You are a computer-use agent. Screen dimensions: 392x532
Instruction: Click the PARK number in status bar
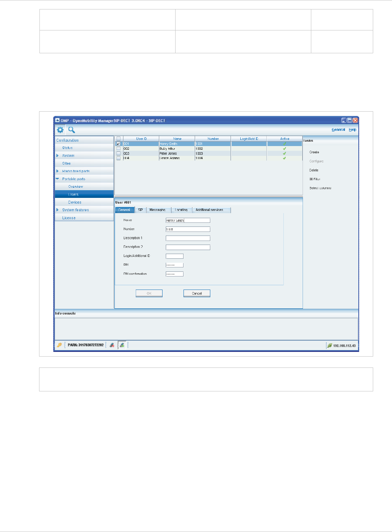click(85, 345)
